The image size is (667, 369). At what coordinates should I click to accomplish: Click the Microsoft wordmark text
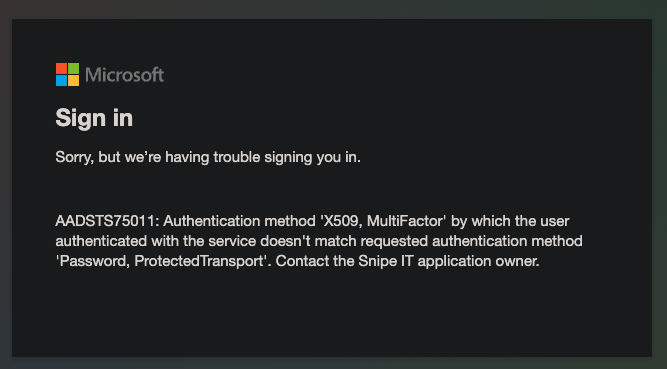tap(124, 75)
